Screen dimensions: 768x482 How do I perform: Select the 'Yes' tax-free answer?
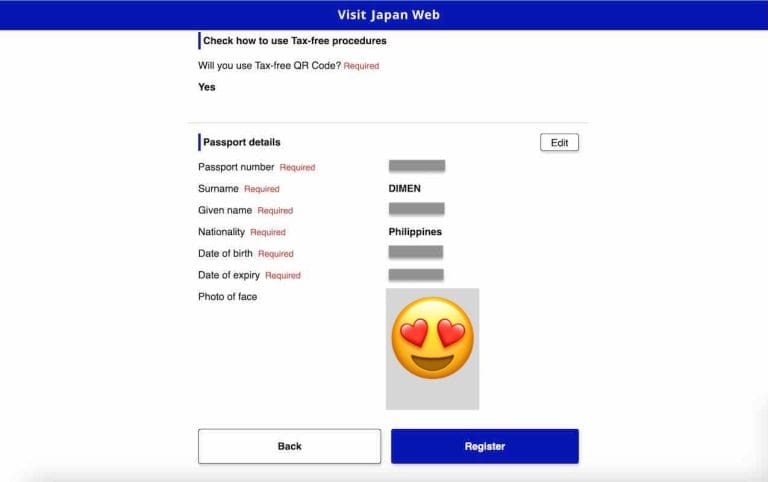207,87
